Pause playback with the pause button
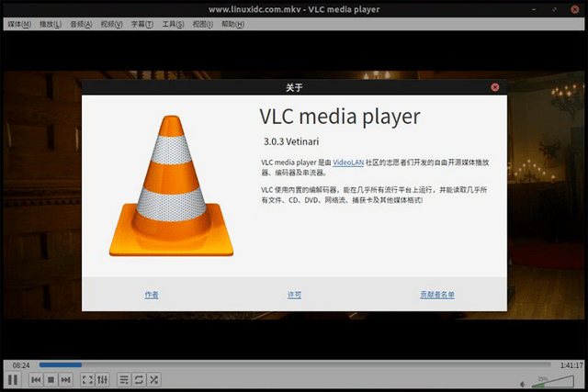588x392 pixels. (x=13, y=380)
